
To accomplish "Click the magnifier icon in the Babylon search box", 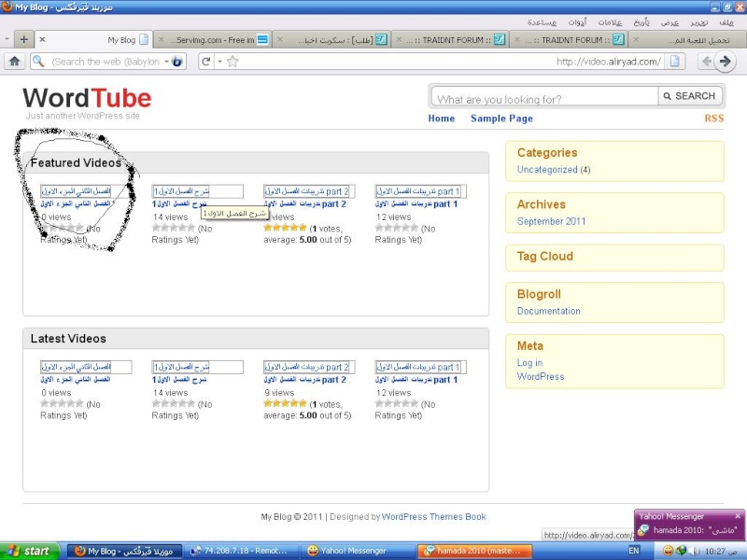I will pos(38,62).
